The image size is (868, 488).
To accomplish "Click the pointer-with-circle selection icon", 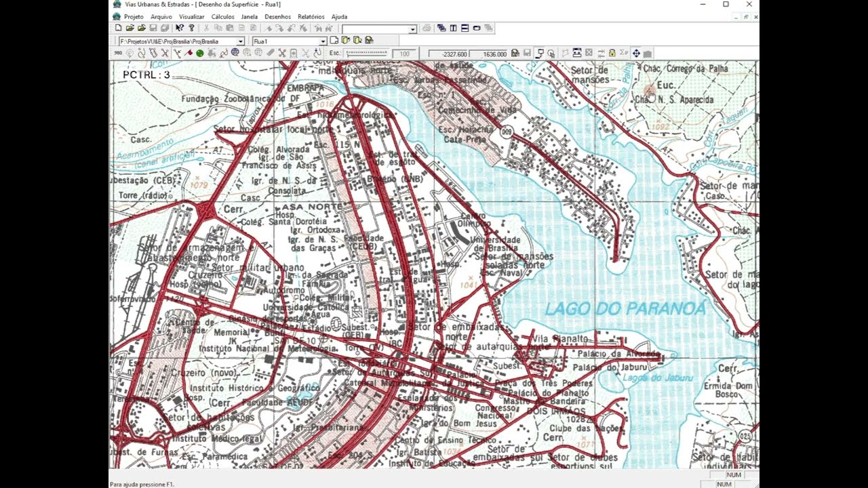I will coord(551,53).
